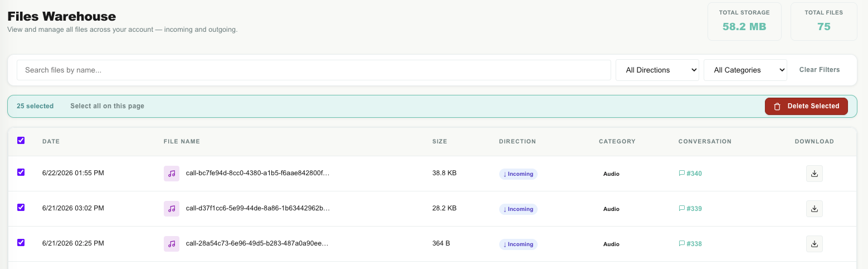Open the All Categories dropdown
This screenshot has width=868, height=269.
pos(745,70)
